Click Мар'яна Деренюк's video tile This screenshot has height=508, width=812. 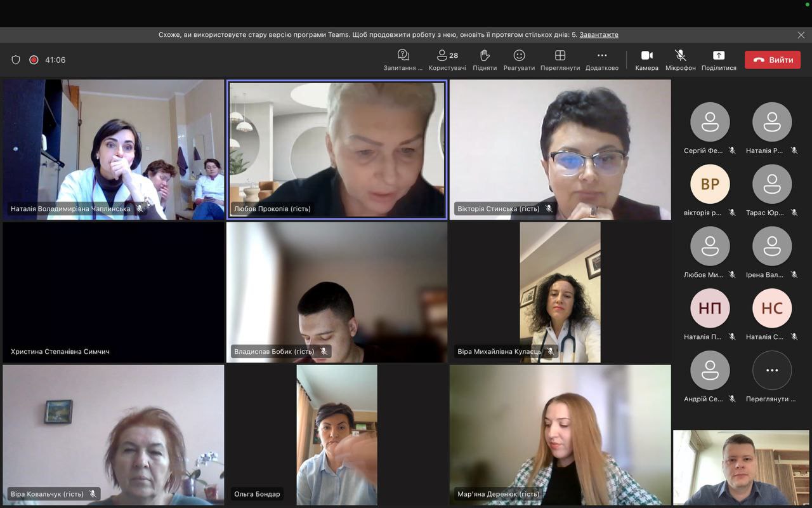[x=560, y=435]
